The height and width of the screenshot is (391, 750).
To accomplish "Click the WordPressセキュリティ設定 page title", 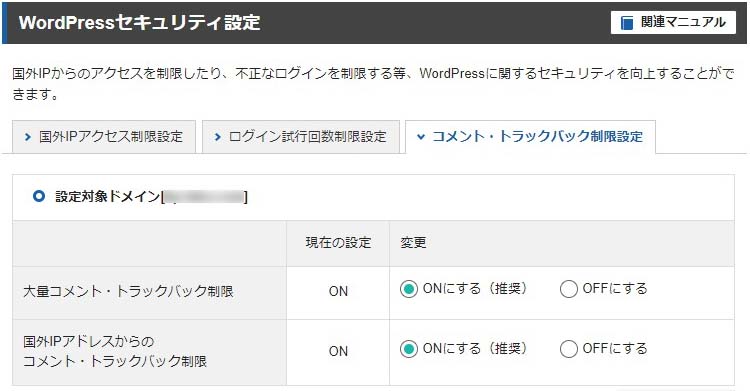I will [140, 22].
